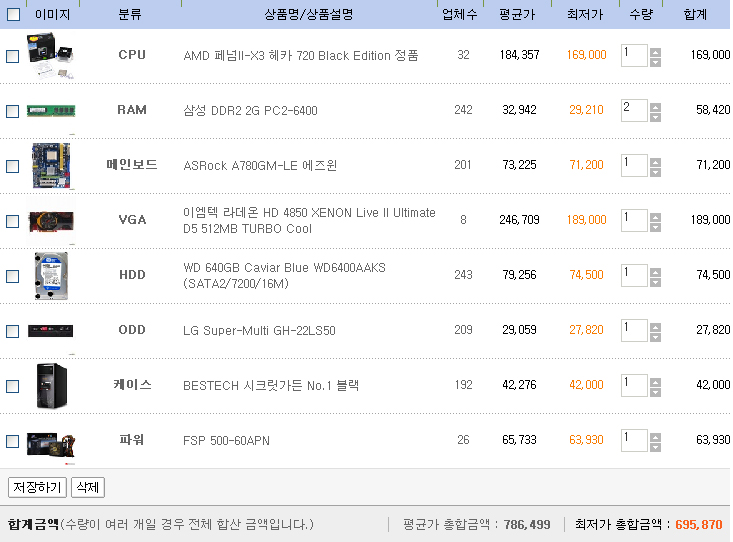Screen dimensions: 733x542
Task: Open BESTECH 시크릿가든 No.1 블랙 link
Action: pyautogui.click(x=271, y=386)
